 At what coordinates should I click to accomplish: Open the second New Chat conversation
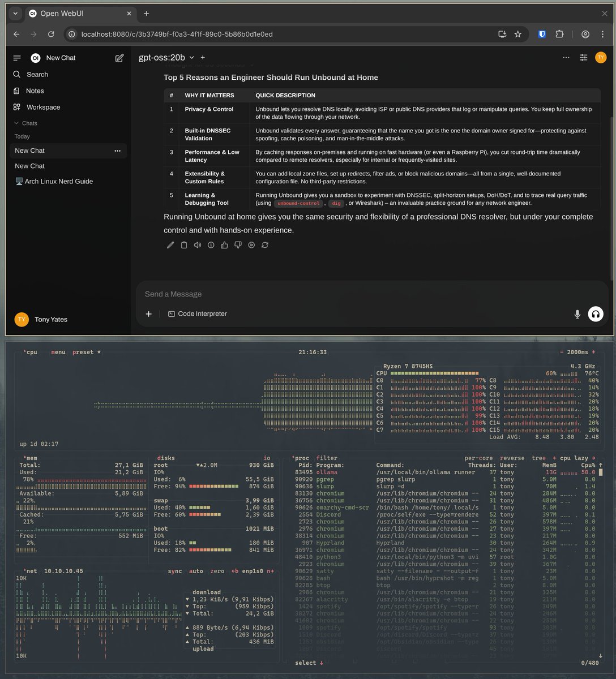point(68,166)
